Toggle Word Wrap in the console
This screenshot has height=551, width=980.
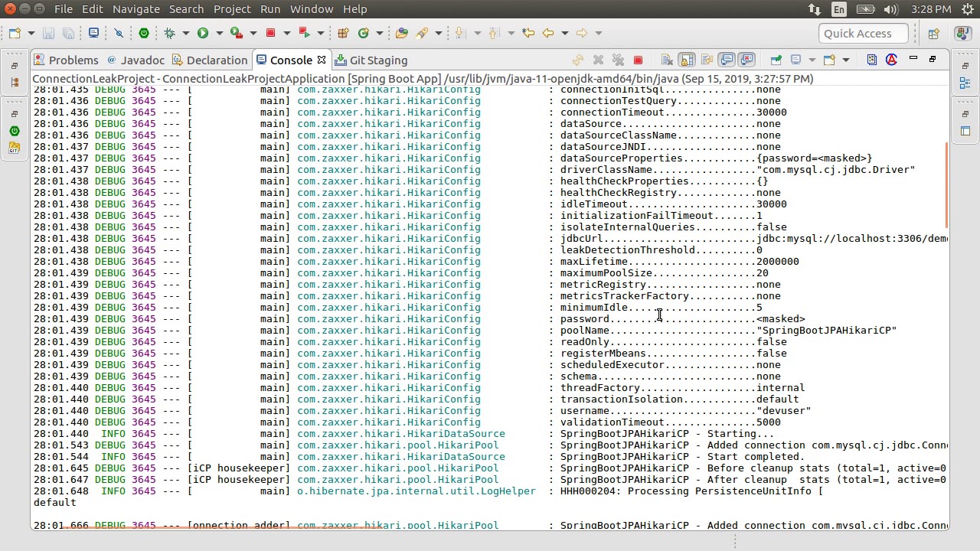pos(707,60)
